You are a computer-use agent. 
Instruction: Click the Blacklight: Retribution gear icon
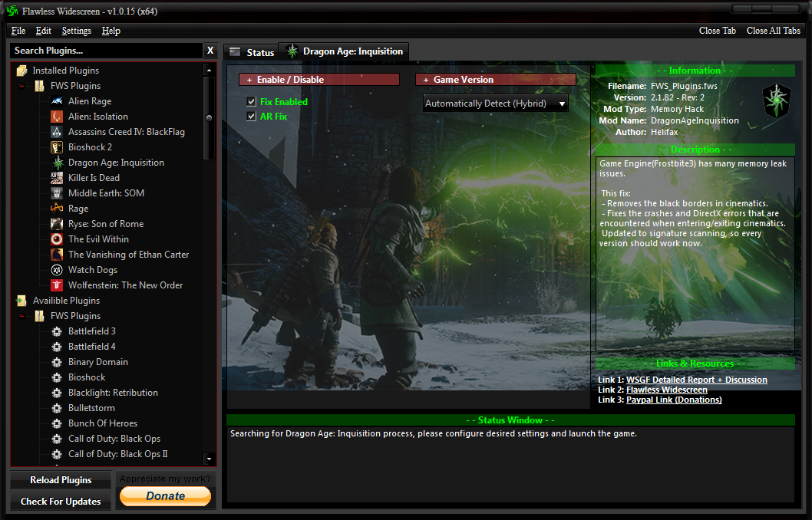point(57,393)
